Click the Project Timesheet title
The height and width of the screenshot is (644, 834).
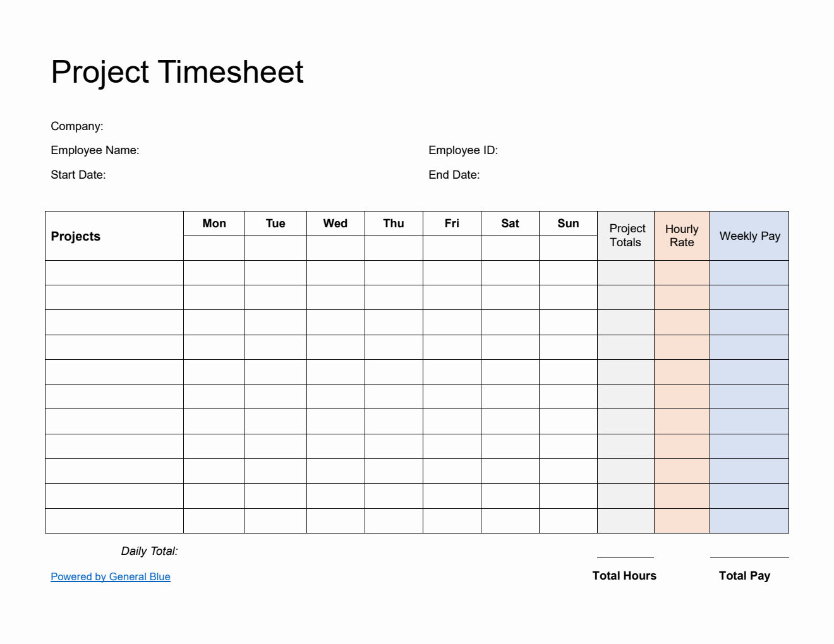pyautogui.click(x=177, y=72)
